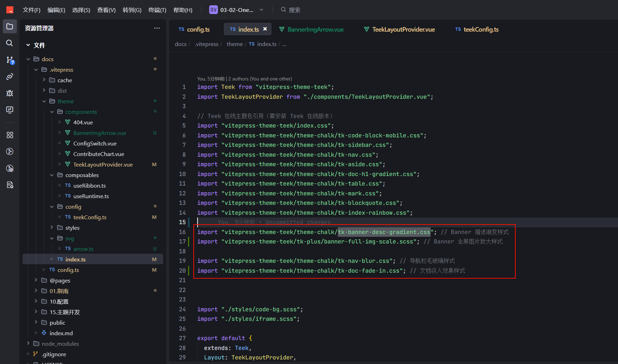Click the eye-like icon in activity bar
This screenshot has width=618, height=364.
10,77
